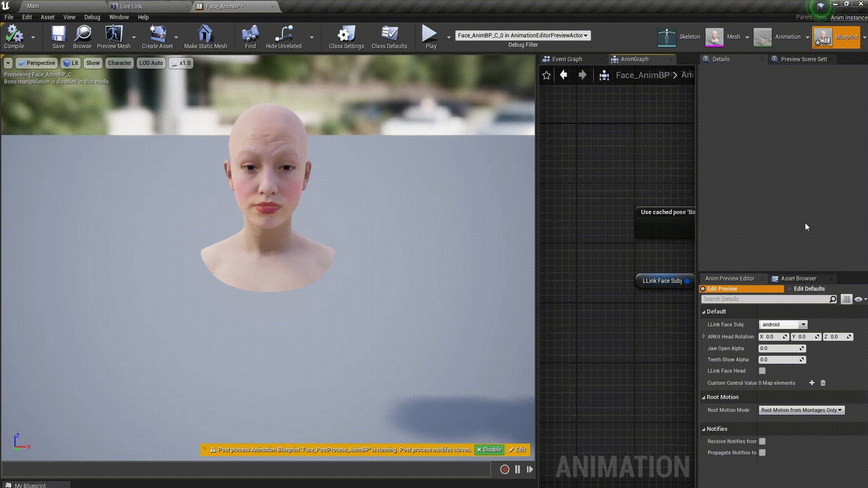Click the Save blueprint icon
Viewport: 868px width, 488px height.
click(x=58, y=36)
